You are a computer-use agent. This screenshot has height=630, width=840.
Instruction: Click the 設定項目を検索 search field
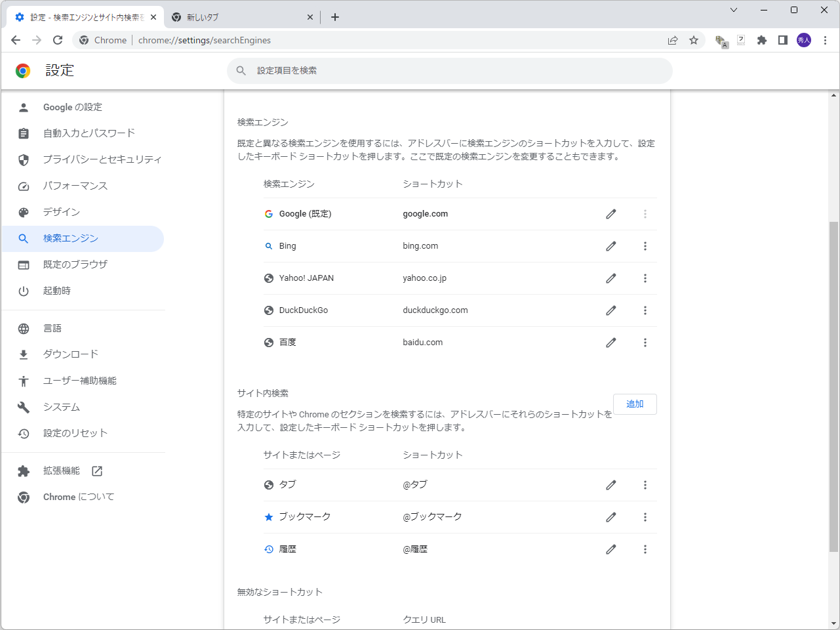coord(449,70)
